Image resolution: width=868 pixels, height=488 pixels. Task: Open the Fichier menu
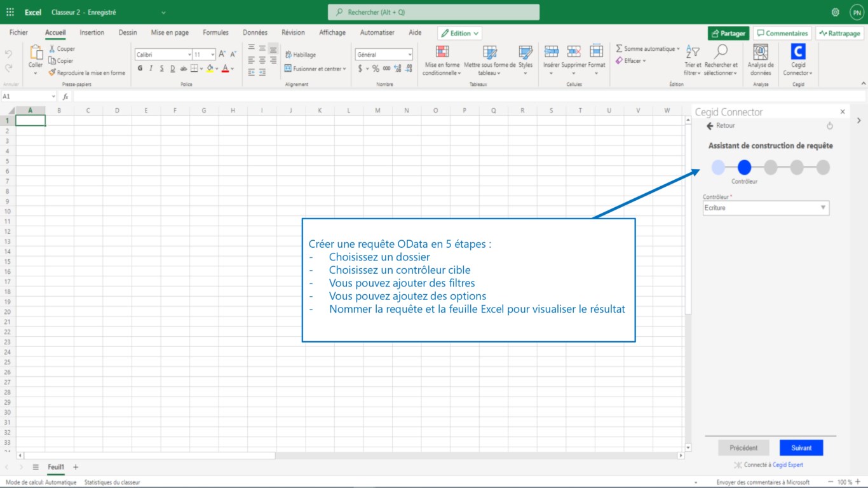coord(18,33)
